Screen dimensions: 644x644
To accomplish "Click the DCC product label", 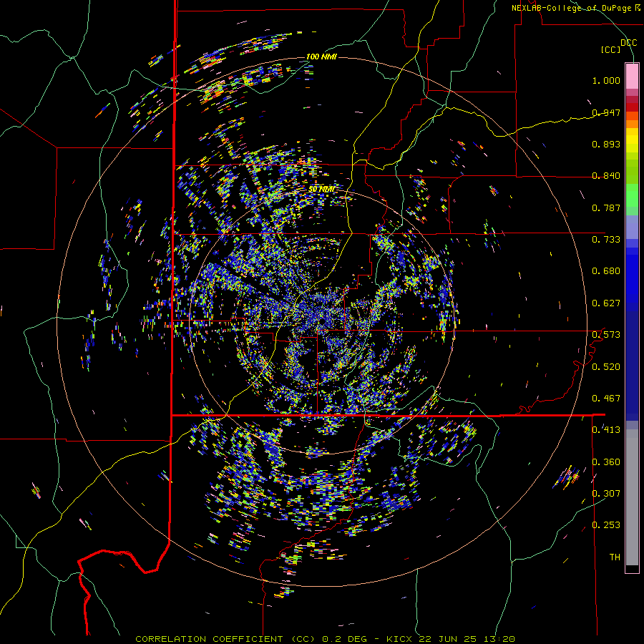I will pos(628,43).
